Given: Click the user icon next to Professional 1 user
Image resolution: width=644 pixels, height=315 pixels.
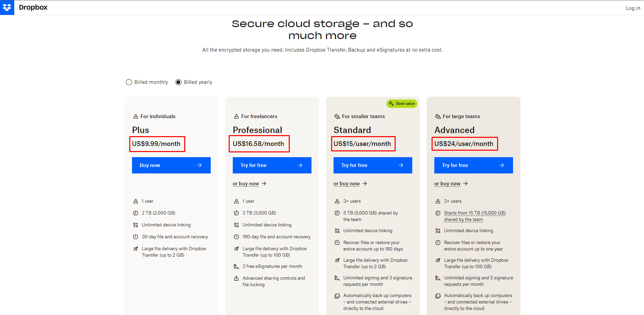Looking at the screenshot, I should tap(236, 201).
